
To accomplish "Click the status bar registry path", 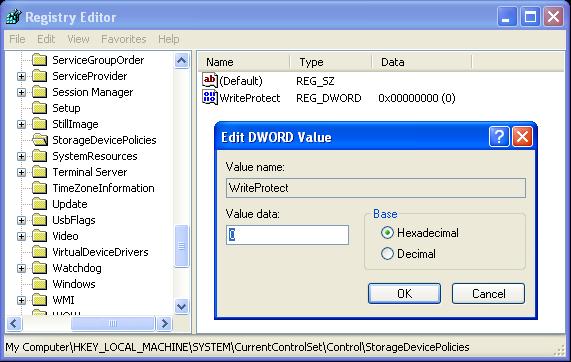I will click(x=237, y=347).
